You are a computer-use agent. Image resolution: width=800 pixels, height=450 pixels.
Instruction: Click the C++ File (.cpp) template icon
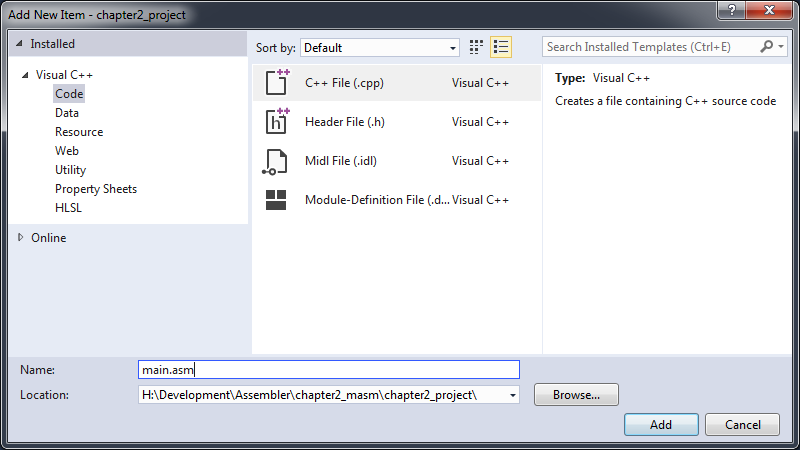click(277, 83)
